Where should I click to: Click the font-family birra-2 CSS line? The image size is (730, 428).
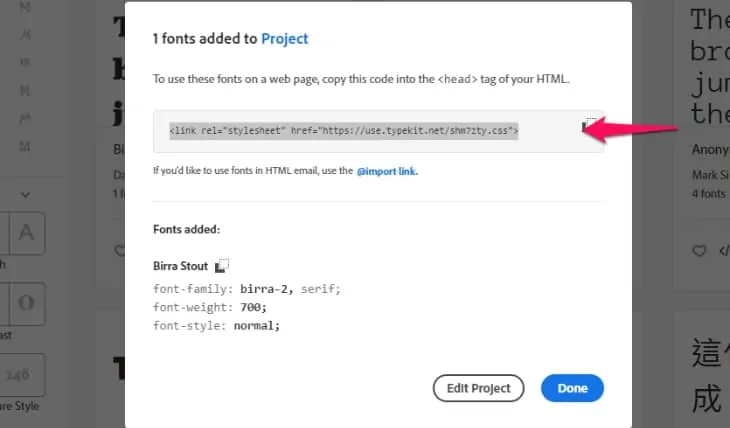click(247, 289)
